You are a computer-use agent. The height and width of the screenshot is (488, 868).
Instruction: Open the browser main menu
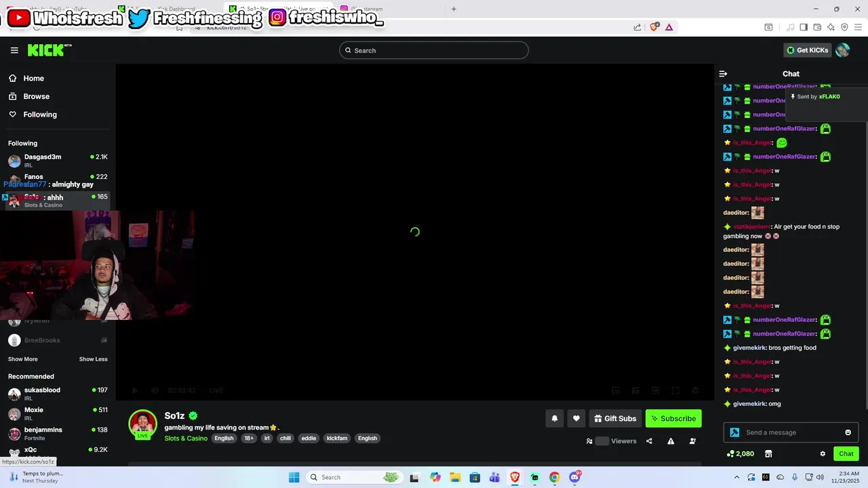[x=858, y=27]
